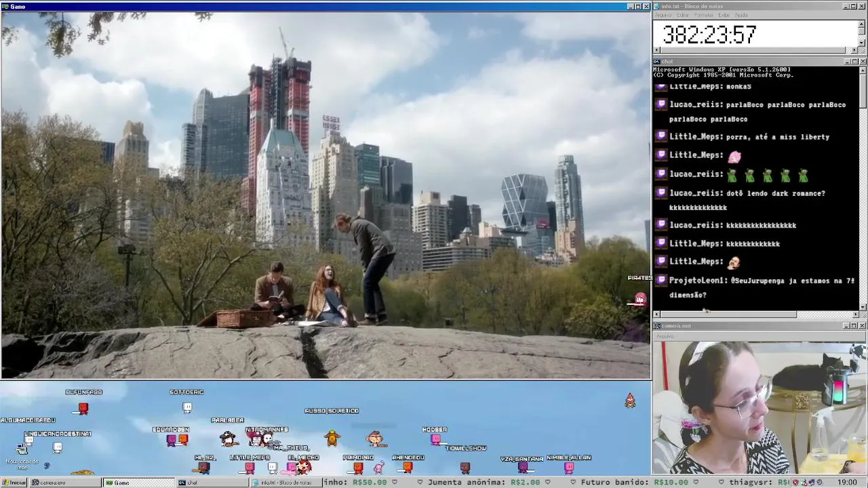868x488 pixels.
Task: Click the PARLABEA pirate avatar
Action: [x=229, y=439]
